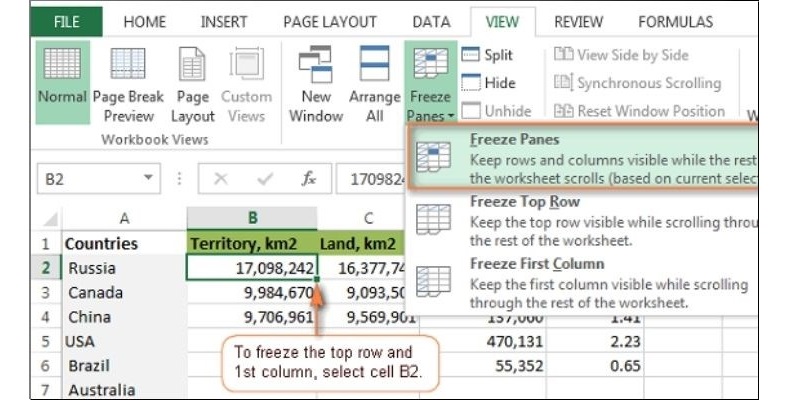Switch to Page Break Preview
Image resolution: width=800 pixels, height=402 pixels.
(128, 85)
